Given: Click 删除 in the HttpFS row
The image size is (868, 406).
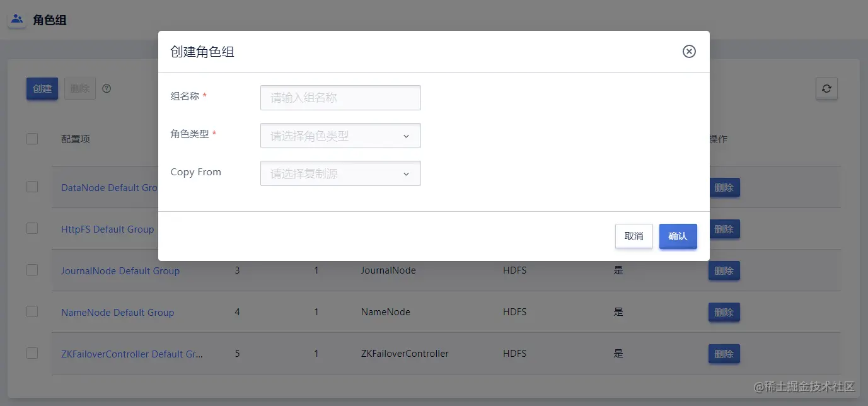Looking at the screenshot, I should click(724, 229).
